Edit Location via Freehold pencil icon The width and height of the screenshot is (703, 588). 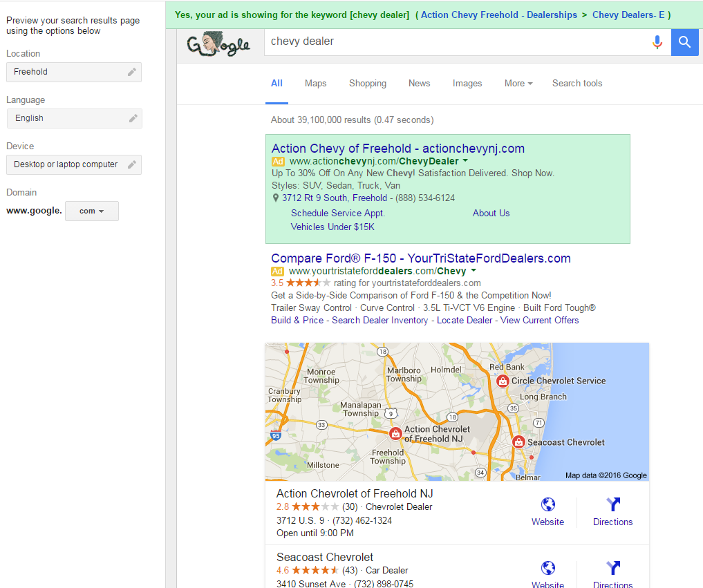132,72
